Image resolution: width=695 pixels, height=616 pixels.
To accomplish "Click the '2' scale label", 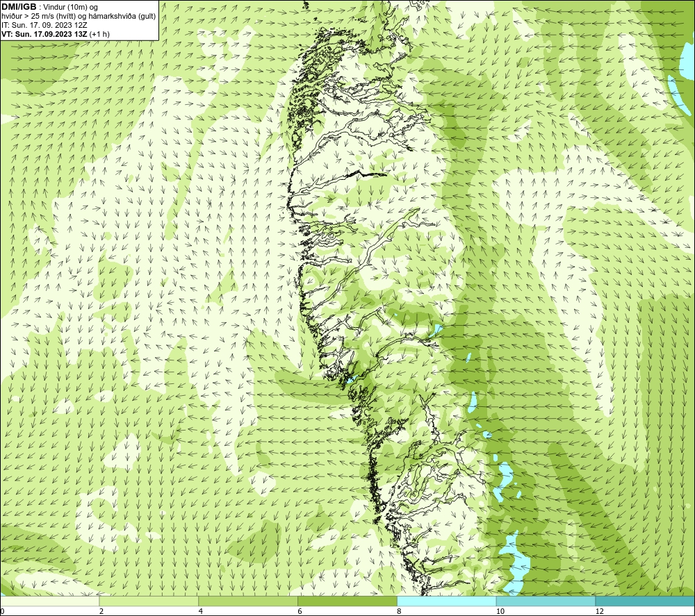I will [x=101, y=611].
